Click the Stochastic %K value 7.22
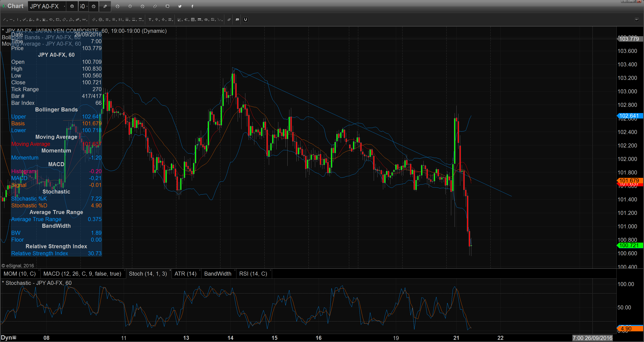This screenshot has height=342, width=644. 96,199
